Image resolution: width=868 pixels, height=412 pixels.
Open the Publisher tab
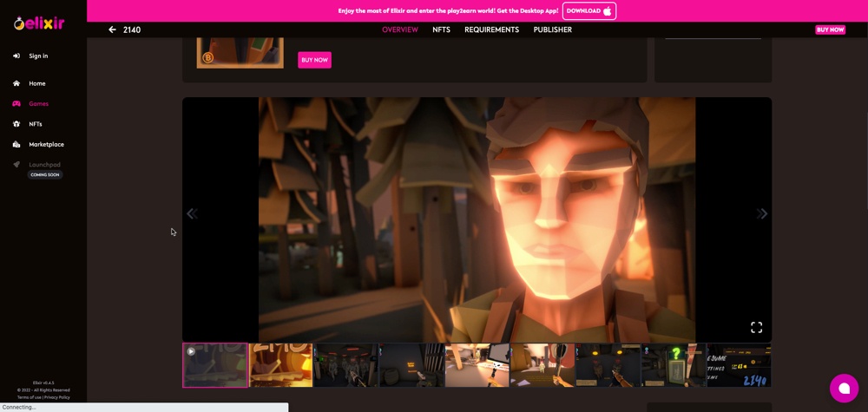(552, 29)
